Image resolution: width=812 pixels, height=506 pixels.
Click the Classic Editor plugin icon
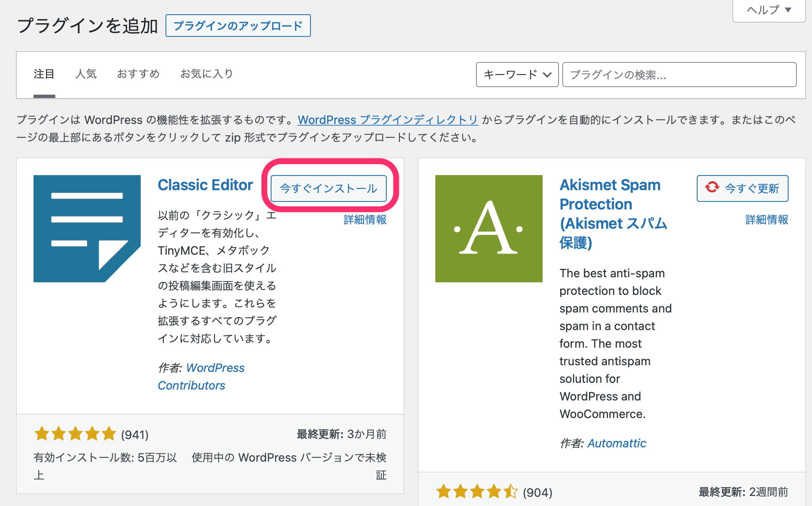pos(87,228)
